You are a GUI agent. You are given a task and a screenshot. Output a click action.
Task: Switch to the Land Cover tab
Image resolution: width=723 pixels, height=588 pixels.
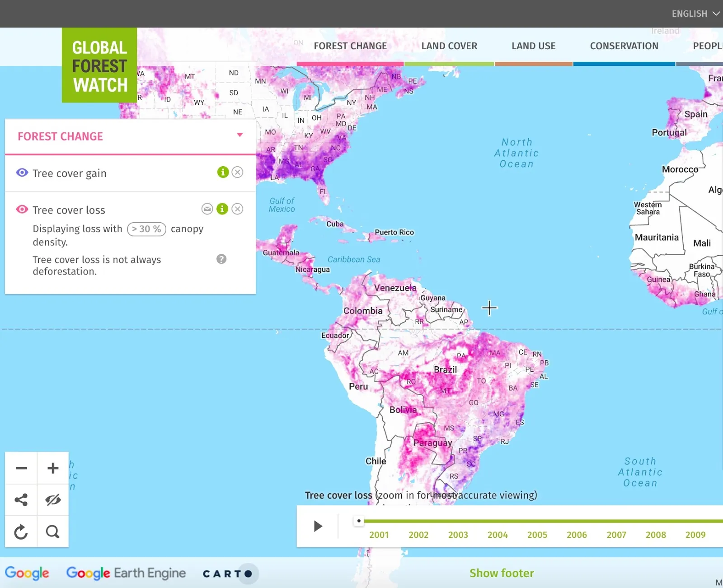(x=449, y=46)
